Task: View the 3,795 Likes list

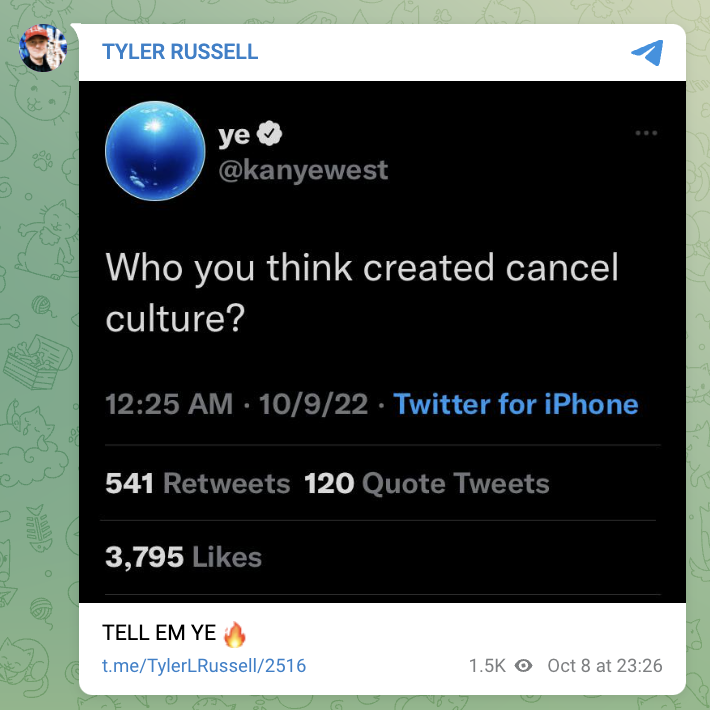Action: click(183, 557)
